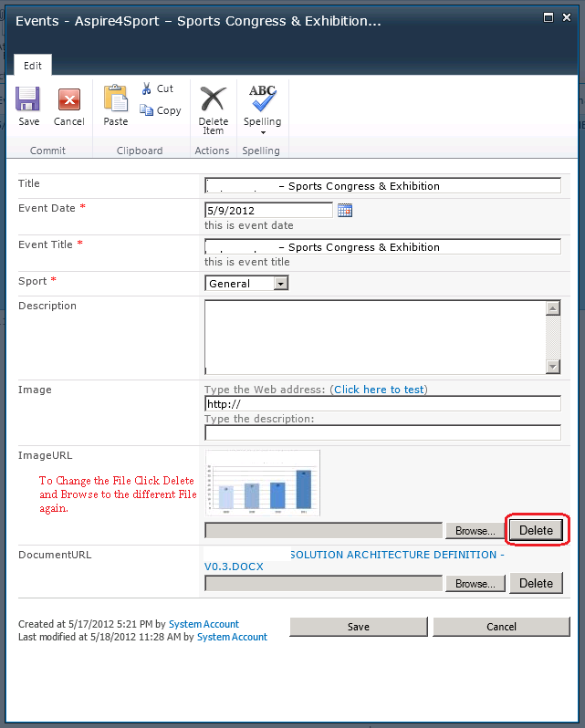
Task: Click the Description scrollbar up arrow
Action: pyautogui.click(x=553, y=307)
